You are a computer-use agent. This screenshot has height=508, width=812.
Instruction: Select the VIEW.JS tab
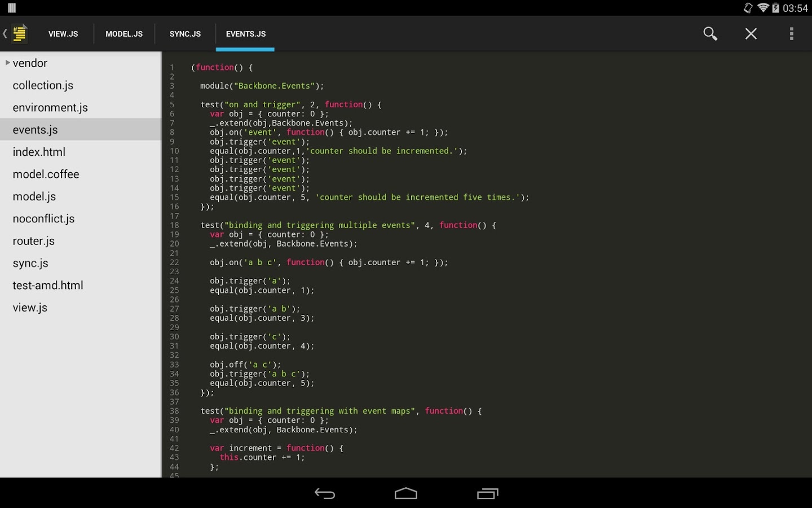pyautogui.click(x=63, y=33)
